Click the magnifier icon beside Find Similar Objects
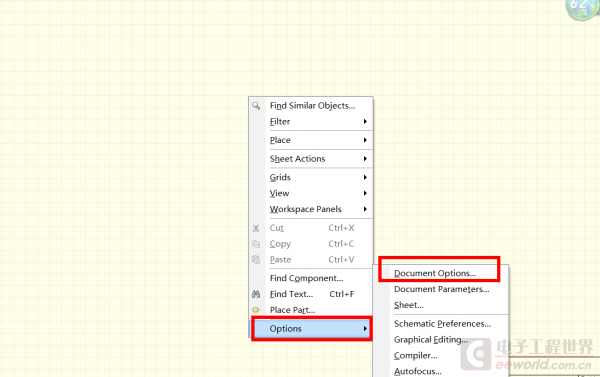 (x=256, y=106)
